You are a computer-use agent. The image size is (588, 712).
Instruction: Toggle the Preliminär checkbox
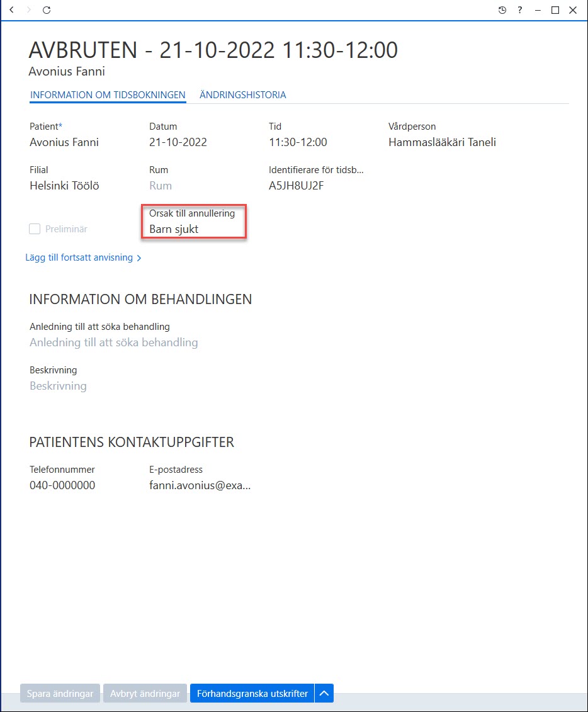[x=35, y=229]
